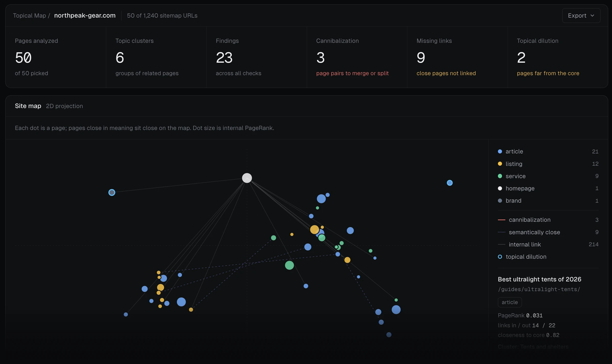Toggle the brand legend filter
The image size is (612, 364).
pos(548,201)
